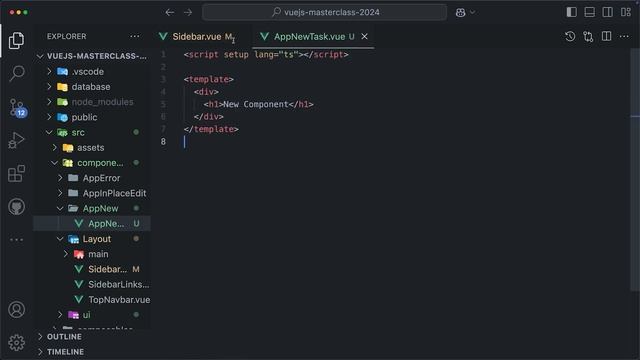Collapse the VUEJS-MASTERCLASS project root
The image size is (640, 360).
click(92, 56)
